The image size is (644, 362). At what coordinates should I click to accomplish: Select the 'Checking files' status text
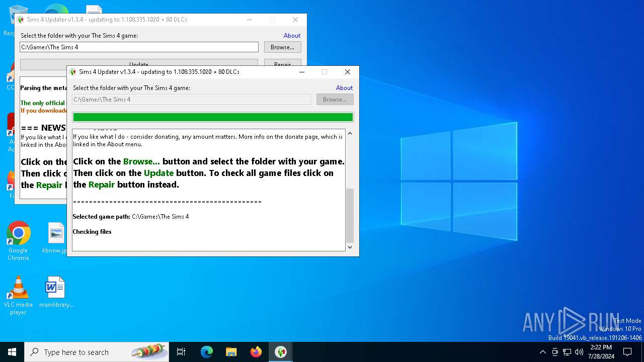(92, 232)
